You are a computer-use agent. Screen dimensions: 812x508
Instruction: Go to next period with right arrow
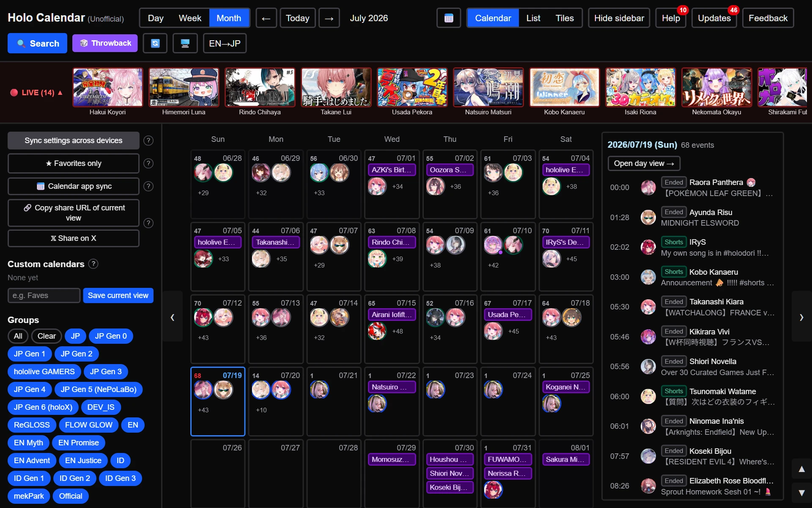pyautogui.click(x=329, y=18)
